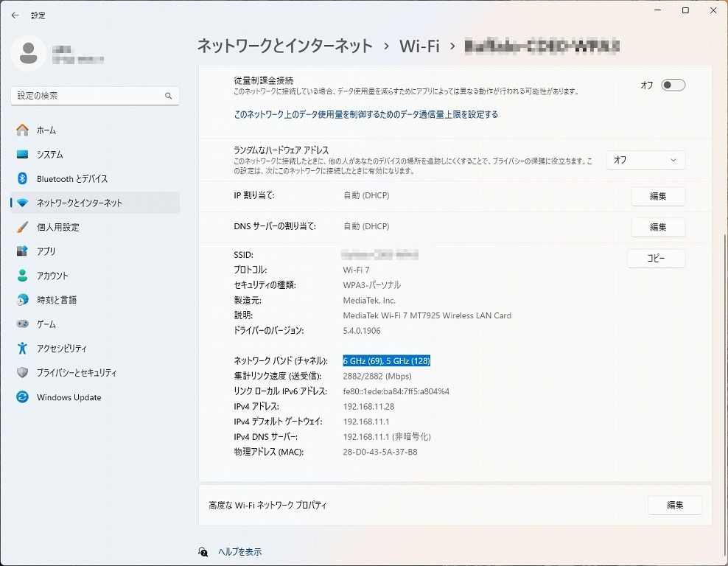Click the ホーム house icon

[x=22, y=130]
